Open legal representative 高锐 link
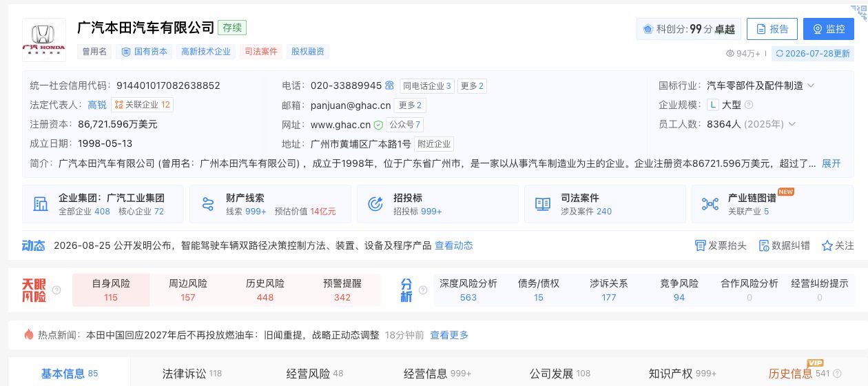Viewport: 868px width, 386px height. click(x=97, y=105)
